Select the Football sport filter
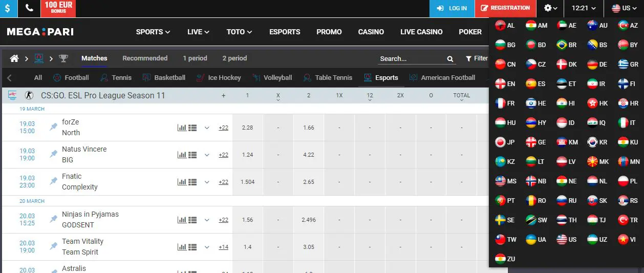Image resolution: width=644 pixels, height=273 pixels. (x=71, y=78)
